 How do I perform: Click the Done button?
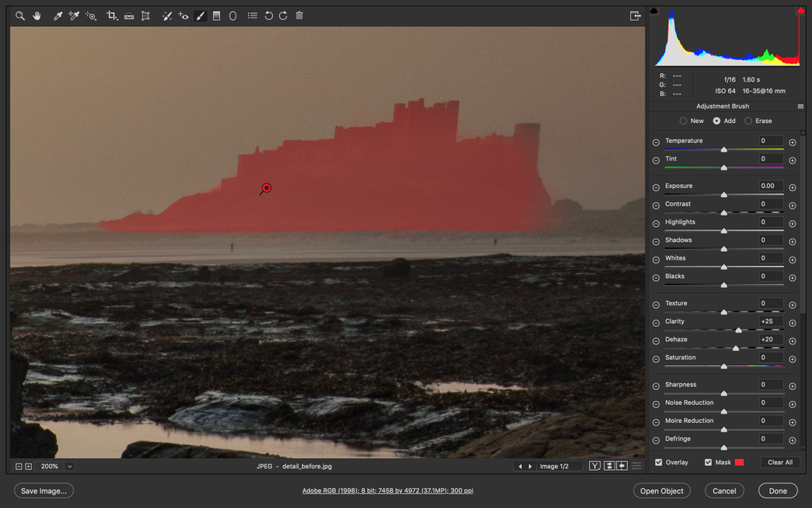(778, 491)
